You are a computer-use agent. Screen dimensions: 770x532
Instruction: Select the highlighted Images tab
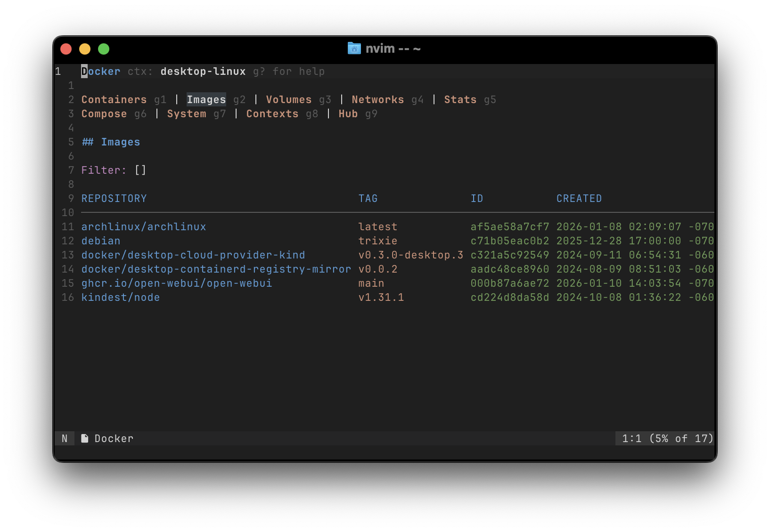[206, 100]
